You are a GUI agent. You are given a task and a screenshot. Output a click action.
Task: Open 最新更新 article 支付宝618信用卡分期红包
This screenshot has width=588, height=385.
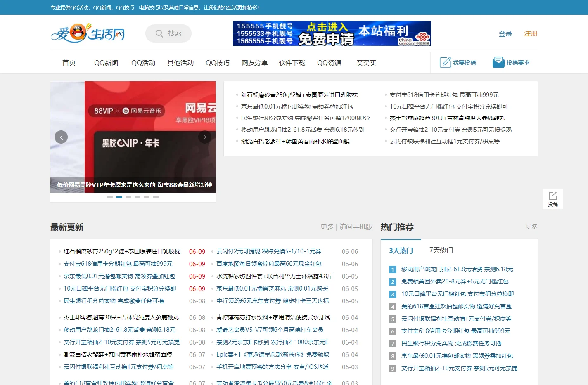tap(118, 264)
